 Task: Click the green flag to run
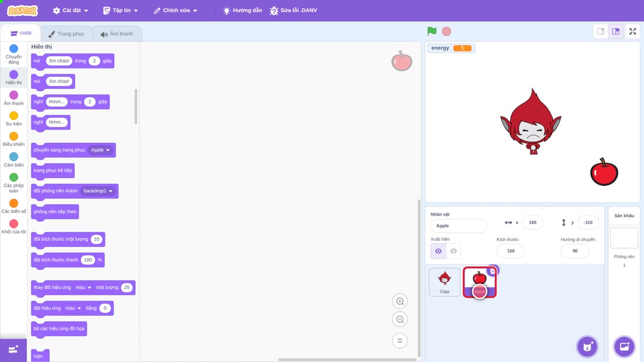[x=431, y=31]
